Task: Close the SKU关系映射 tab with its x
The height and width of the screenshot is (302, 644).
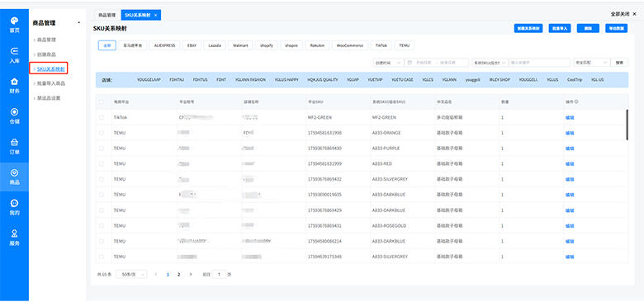Action: tap(155, 15)
